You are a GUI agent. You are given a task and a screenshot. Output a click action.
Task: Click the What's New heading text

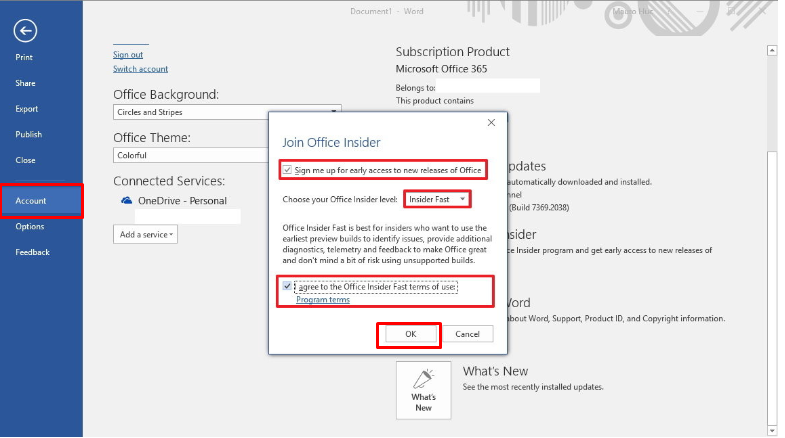pos(495,371)
